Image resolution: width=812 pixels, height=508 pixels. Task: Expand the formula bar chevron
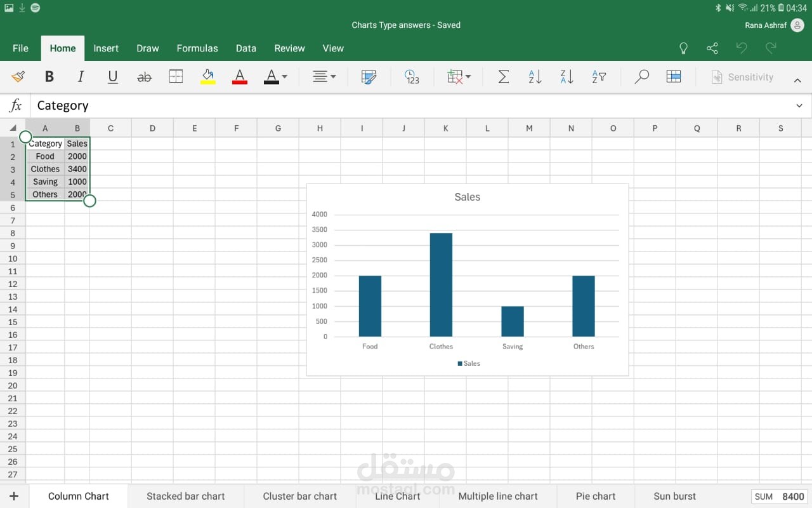(799, 105)
